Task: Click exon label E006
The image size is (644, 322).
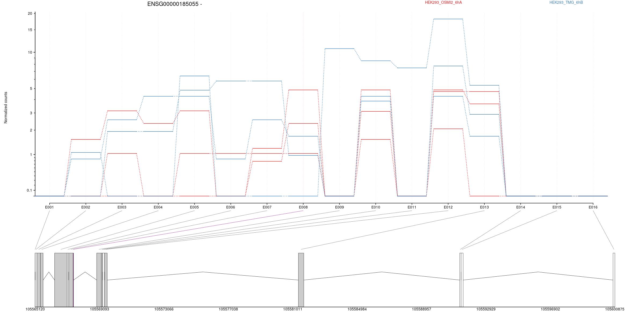Action: tap(230, 207)
